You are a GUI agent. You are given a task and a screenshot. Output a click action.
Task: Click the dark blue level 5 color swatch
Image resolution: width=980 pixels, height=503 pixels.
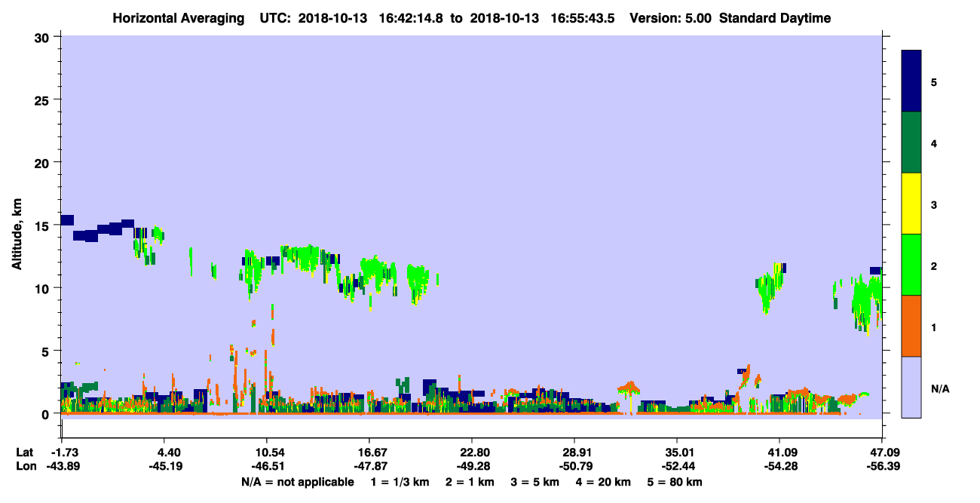[911, 81]
